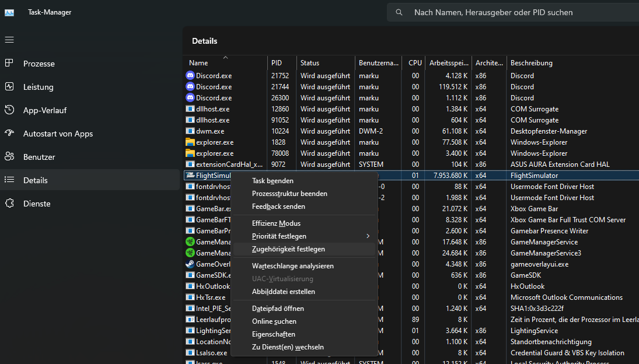Viewport: 639px width, 364px height.
Task: Click the Task-Manager app icon in title bar
Action: (9, 12)
